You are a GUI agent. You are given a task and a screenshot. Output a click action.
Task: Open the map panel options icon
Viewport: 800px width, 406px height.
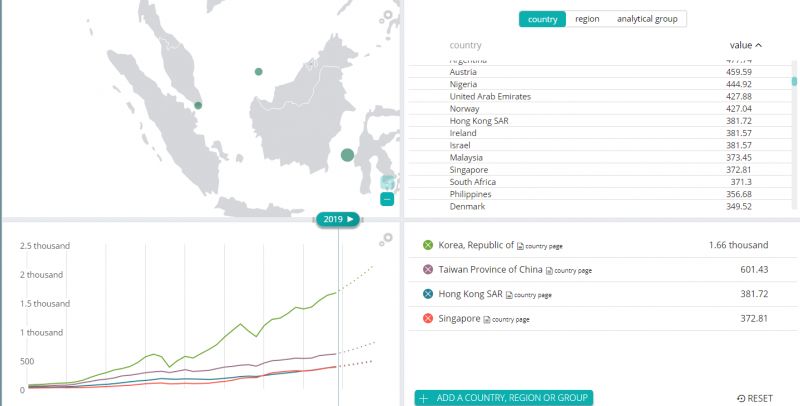pos(386,18)
